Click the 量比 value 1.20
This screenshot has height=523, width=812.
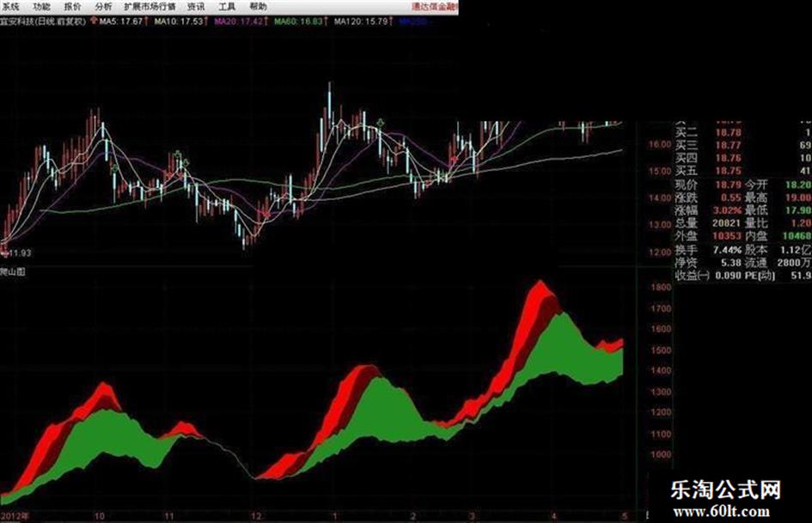(x=801, y=223)
